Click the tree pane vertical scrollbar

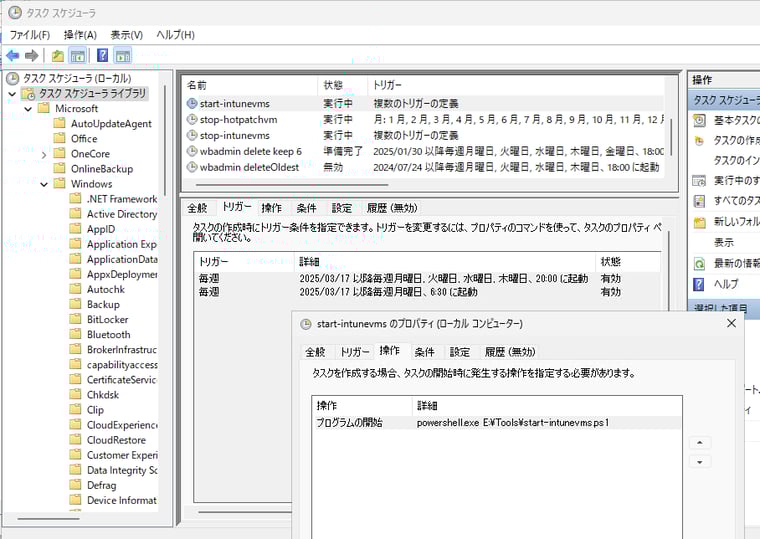165,141
